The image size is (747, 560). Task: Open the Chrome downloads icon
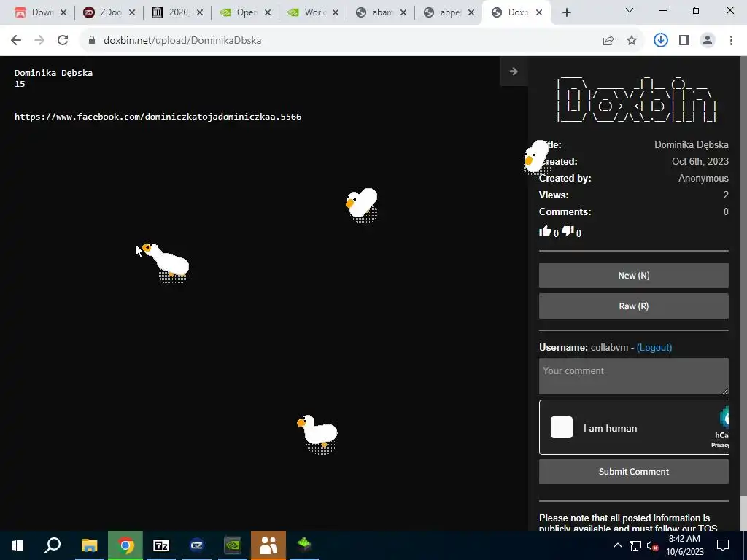661,41
